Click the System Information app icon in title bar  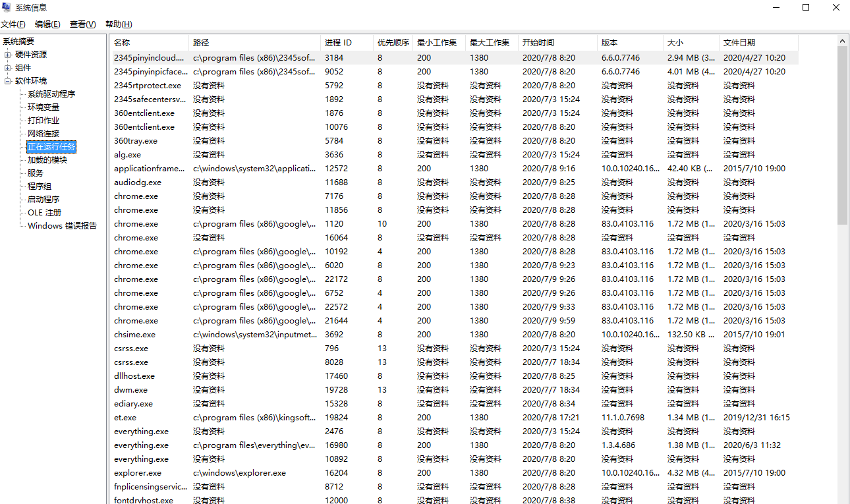coord(7,8)
